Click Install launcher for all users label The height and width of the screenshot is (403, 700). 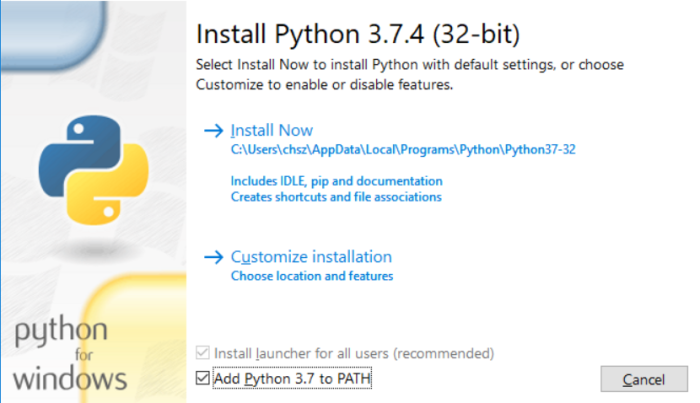pos(354,353)
